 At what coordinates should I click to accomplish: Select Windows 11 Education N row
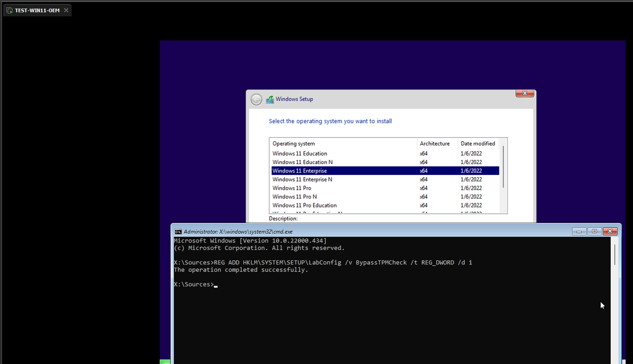coord(385,162)
